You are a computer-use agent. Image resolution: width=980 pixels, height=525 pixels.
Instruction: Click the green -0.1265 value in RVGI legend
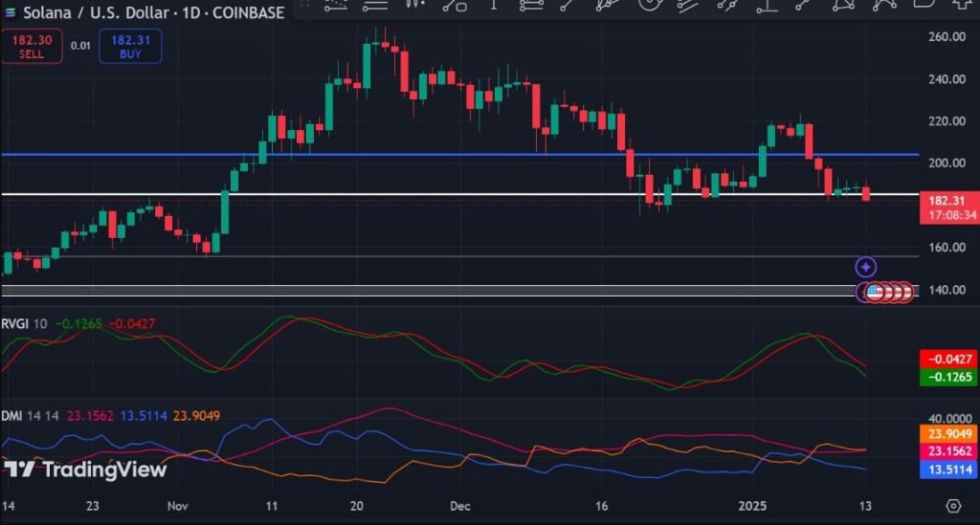pos(78,323)
